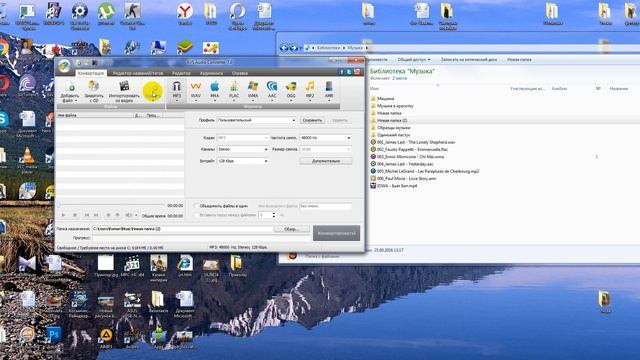
Task: Open the Каналы Stereo dropdown
Action: click(x=243, y=149)
